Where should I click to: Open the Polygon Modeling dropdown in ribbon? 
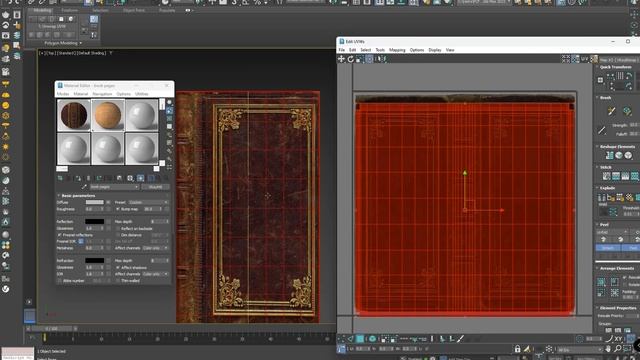[63, 43]
